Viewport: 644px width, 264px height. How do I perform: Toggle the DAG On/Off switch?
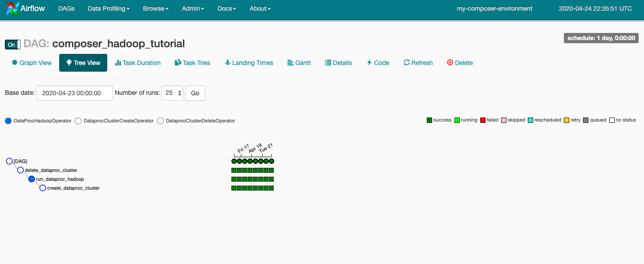pyautogui.click(x=12, y=45)
